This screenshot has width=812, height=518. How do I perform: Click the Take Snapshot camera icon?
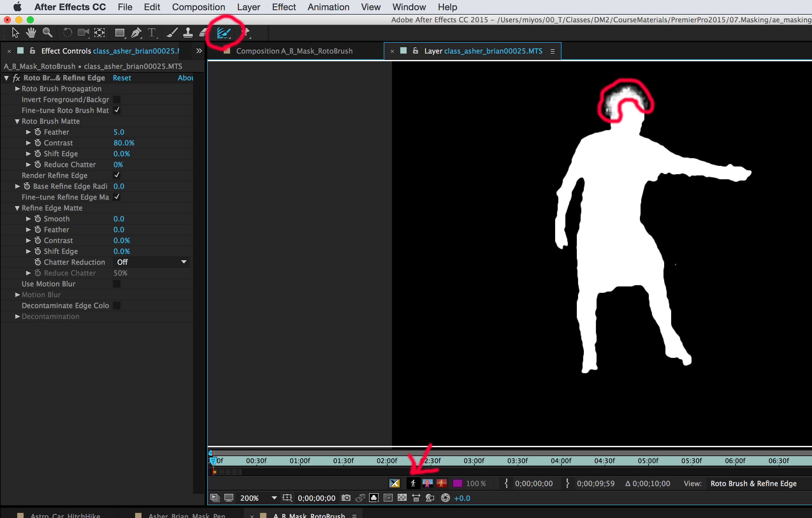[346, 498]
